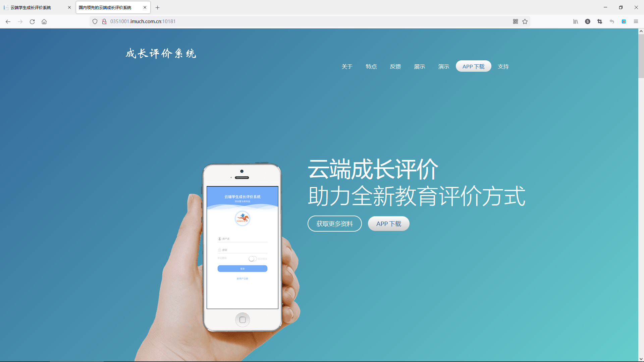Click the browser extensions icon
The height and width of the screenshot is (362, 644).
click(x=588, y=21)
